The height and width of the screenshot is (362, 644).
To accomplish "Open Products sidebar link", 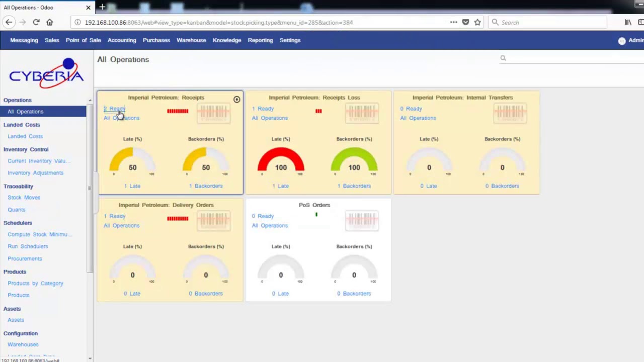I will (18, 295).
